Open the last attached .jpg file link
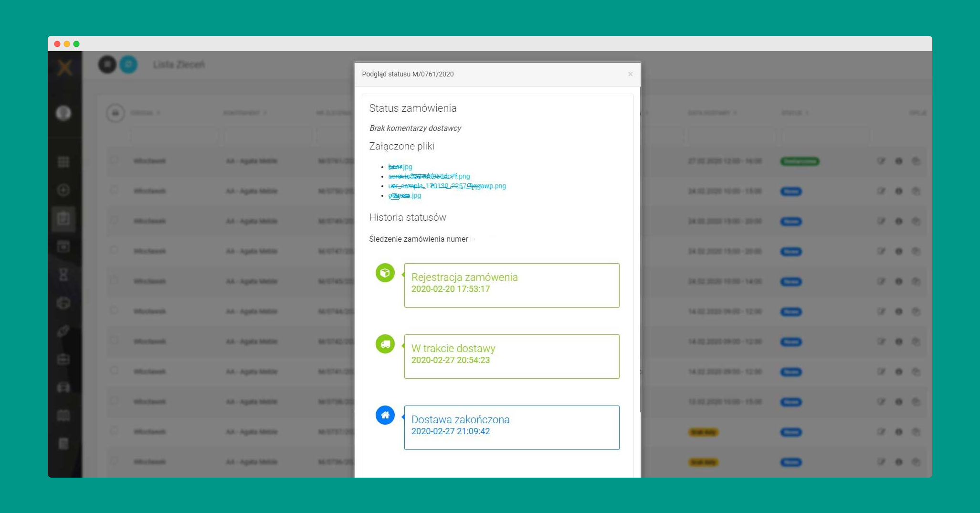 point(404,195)
